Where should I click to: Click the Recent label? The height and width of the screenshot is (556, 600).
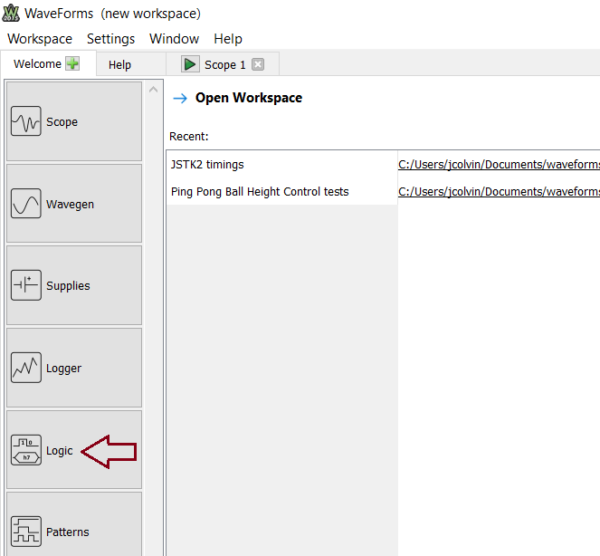[189, 136]
